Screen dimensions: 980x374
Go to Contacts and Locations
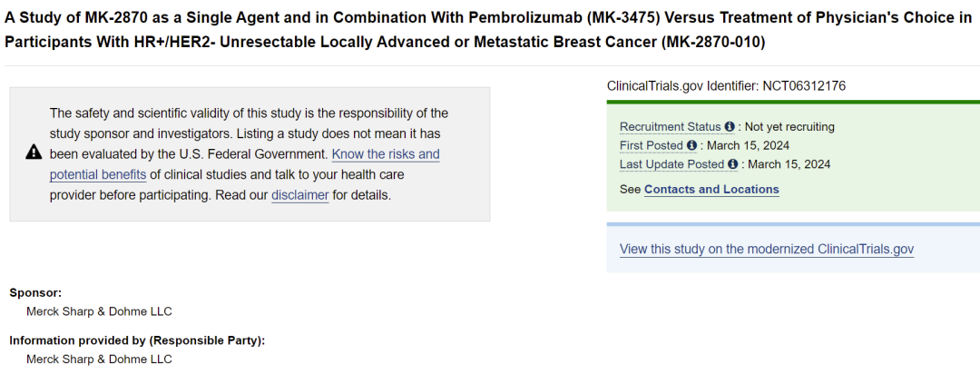711,190
